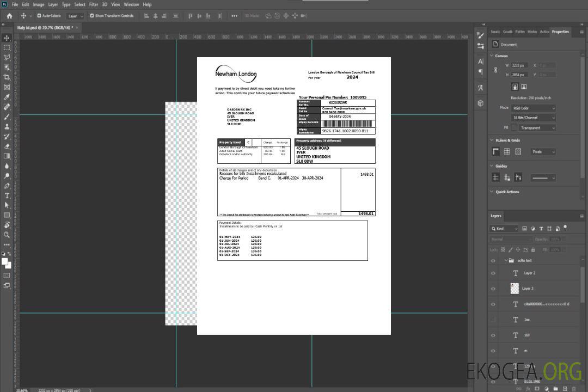Image resolution: width=588 pixels, height=392 pixels.
Task: Select the Horizontal Type tool
Action: (7, 195)
